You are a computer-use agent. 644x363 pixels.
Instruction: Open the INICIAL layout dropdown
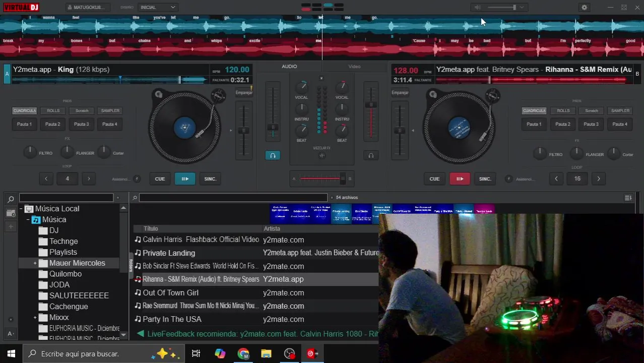coord(157,7)
